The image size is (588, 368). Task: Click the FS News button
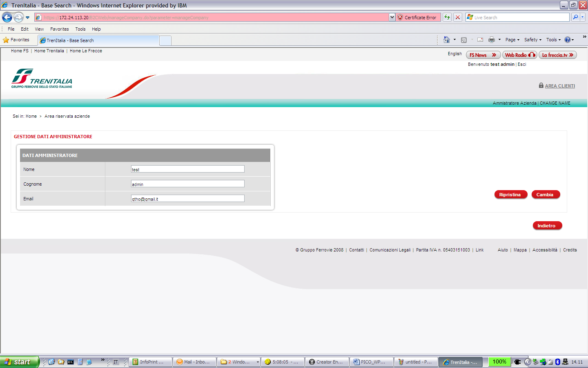pyautogui.click(x=483, y=55)
